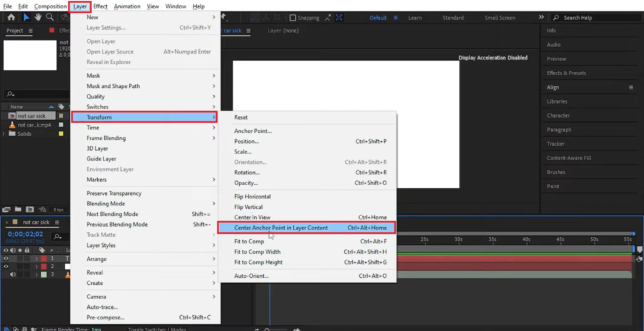
Task: Open the Animation menu
Action: tap(127, 6)
